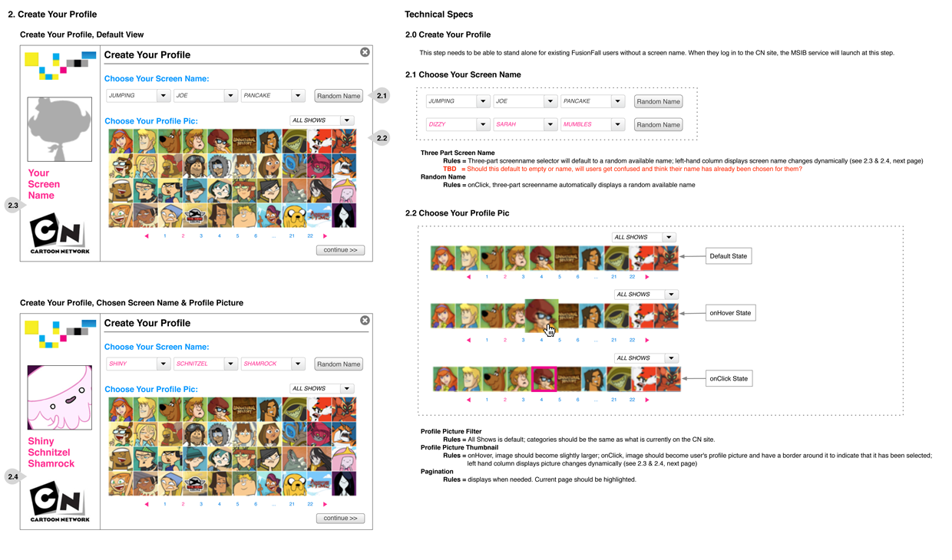This screenshot has height=560, width=952.
Task: Click highlighted page 2 in the Chosen dialog pagination
Action: 183,504
